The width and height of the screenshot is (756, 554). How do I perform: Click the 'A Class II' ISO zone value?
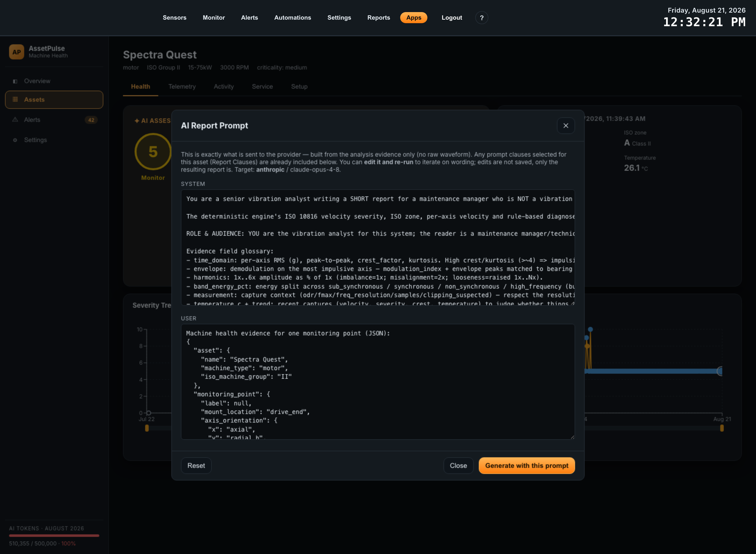coord(637,143)
